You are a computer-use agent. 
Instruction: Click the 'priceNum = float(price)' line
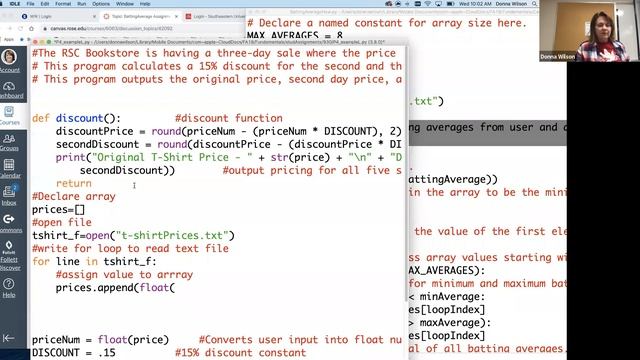click(100, 340)
